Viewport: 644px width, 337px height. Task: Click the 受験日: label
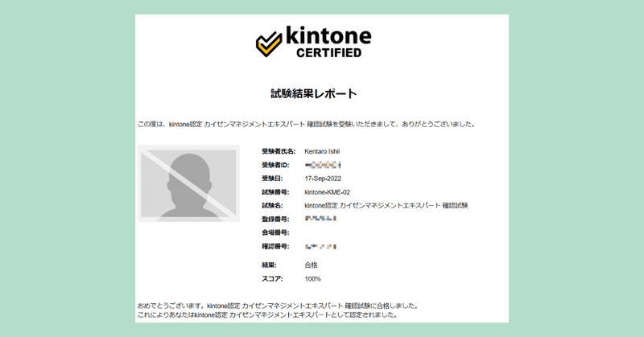pos(273,179)
